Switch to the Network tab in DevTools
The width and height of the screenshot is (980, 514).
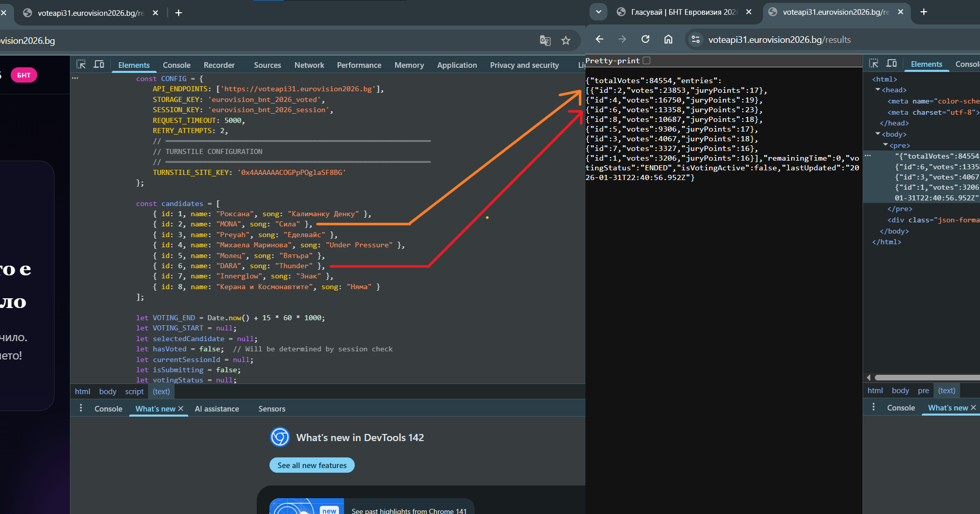click(x=309, y=65)
